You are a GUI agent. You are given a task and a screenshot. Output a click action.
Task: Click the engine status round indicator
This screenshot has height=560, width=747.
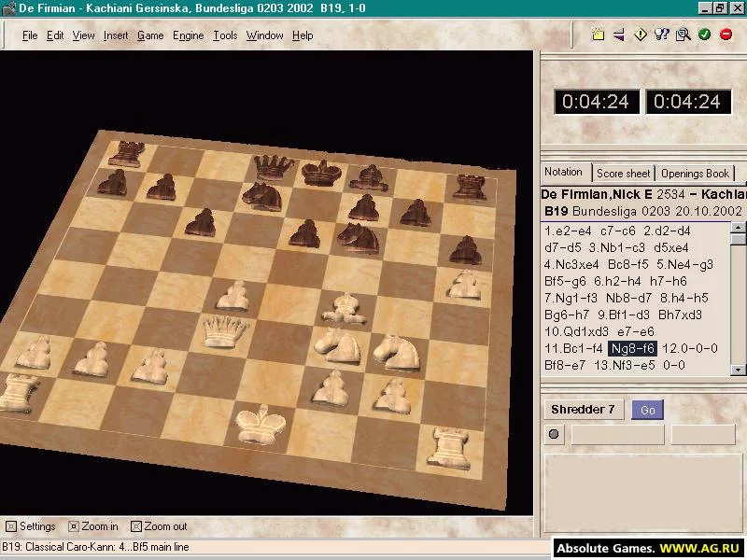554,434
